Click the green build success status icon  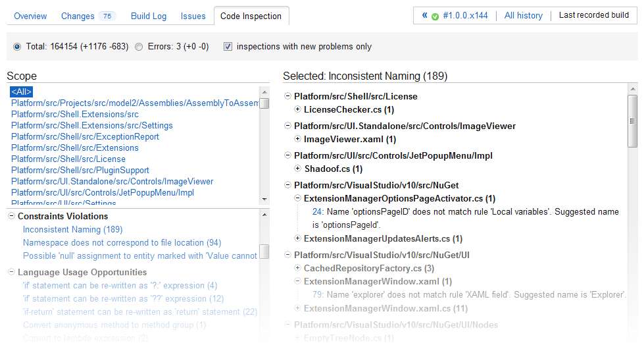(435, 16)
